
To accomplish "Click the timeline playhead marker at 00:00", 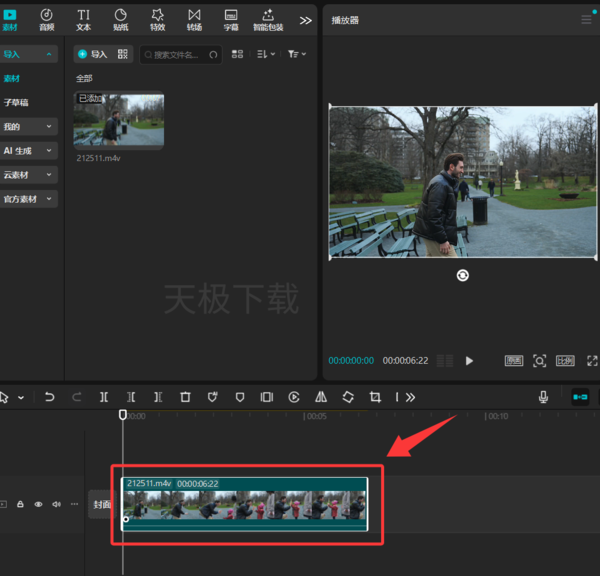I will point(123,415).
